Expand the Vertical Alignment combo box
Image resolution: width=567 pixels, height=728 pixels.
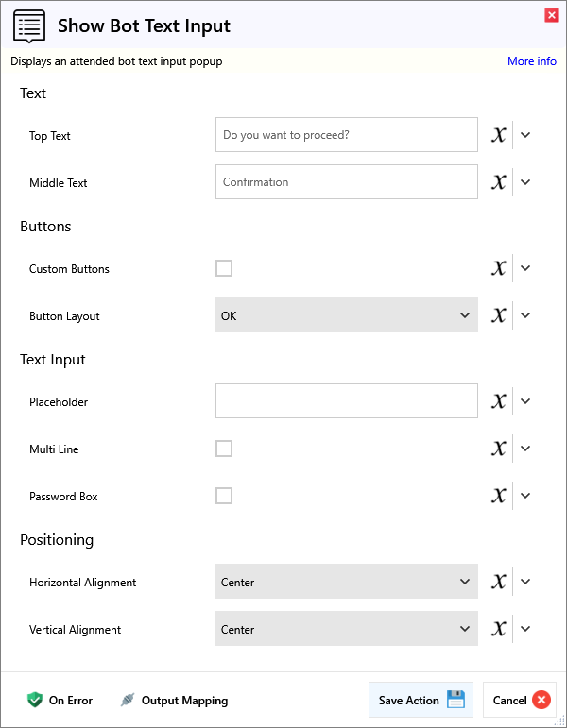pos(346,629)
